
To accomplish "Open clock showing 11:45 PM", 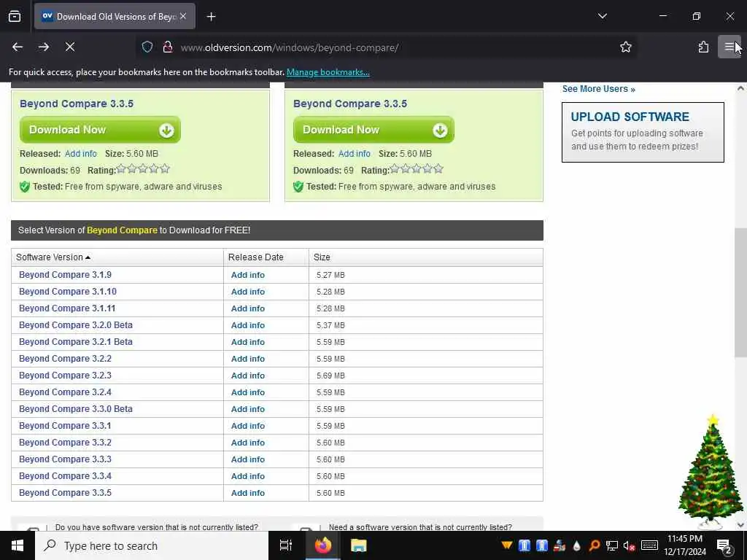I will [685, 545].
